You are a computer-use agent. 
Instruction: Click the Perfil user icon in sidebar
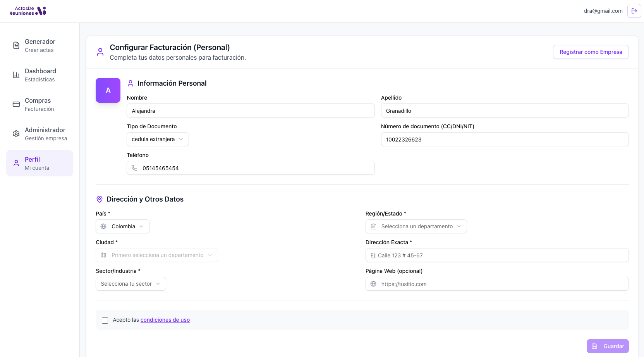(16, 163)
